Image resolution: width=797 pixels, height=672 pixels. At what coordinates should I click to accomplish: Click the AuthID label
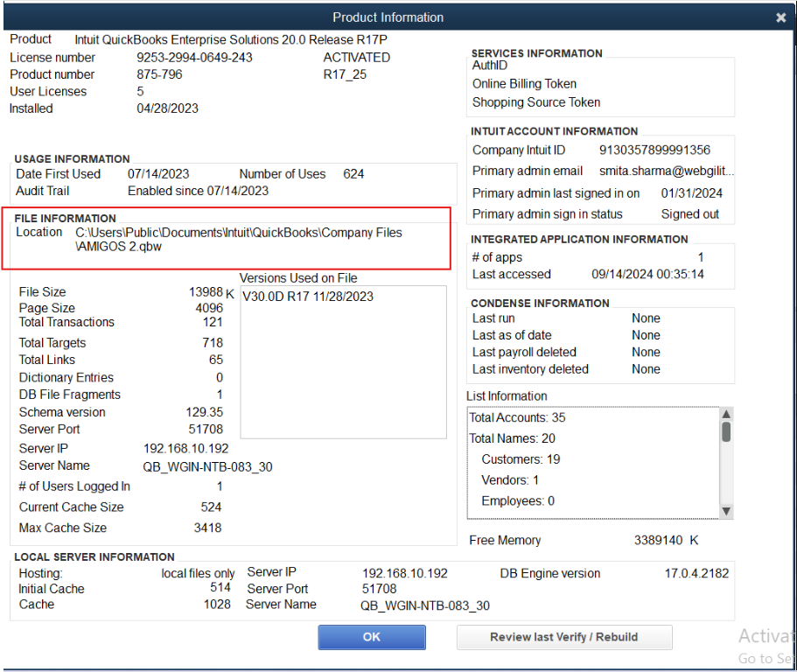[489, 65]
